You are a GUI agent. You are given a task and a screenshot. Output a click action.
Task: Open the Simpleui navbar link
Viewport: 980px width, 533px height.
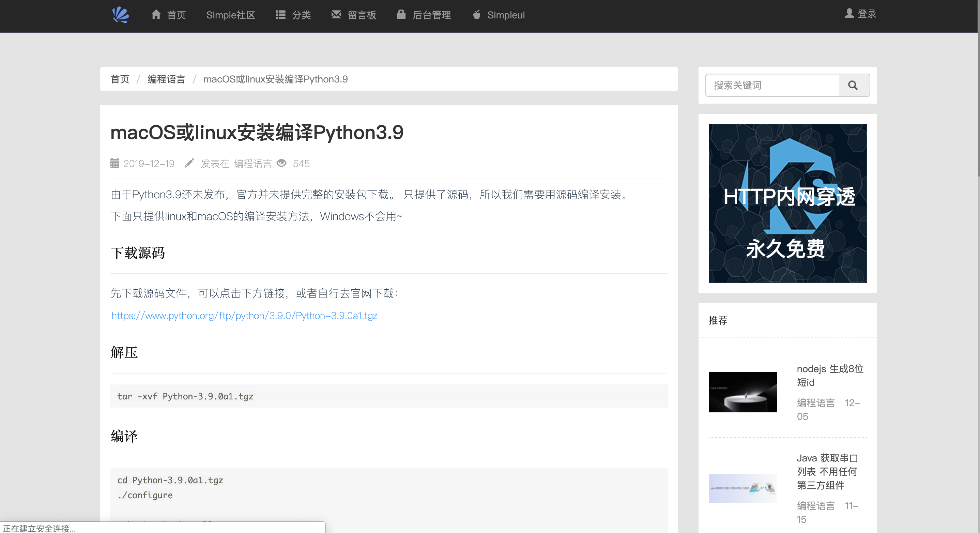tap(506, 15)
